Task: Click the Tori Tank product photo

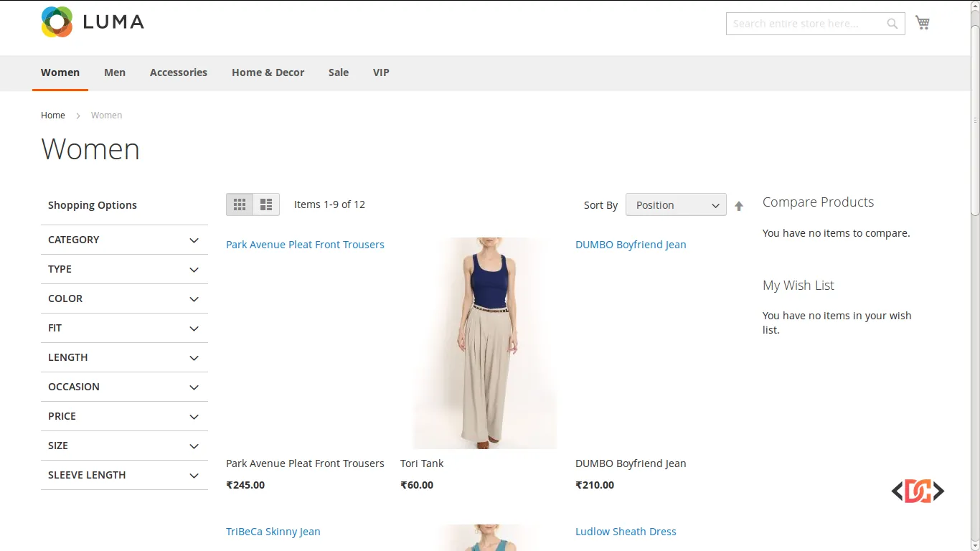Action: point(484,342)
